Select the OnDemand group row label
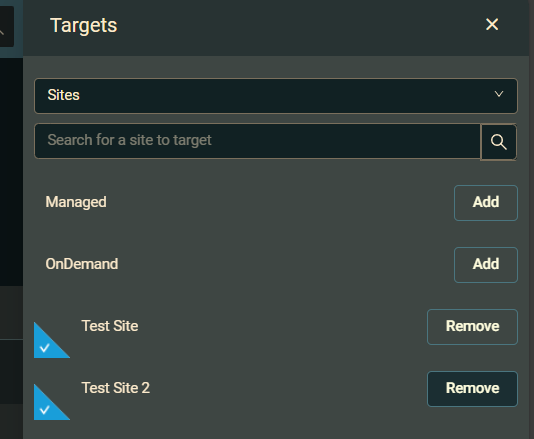Viewport: 534px width, 439px height. 82,264
